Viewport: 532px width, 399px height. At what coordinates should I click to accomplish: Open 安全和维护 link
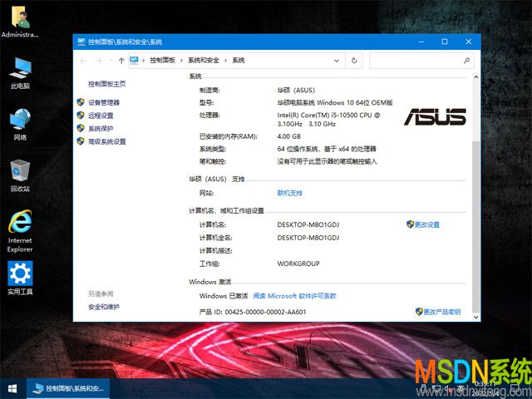coord(104,307)
